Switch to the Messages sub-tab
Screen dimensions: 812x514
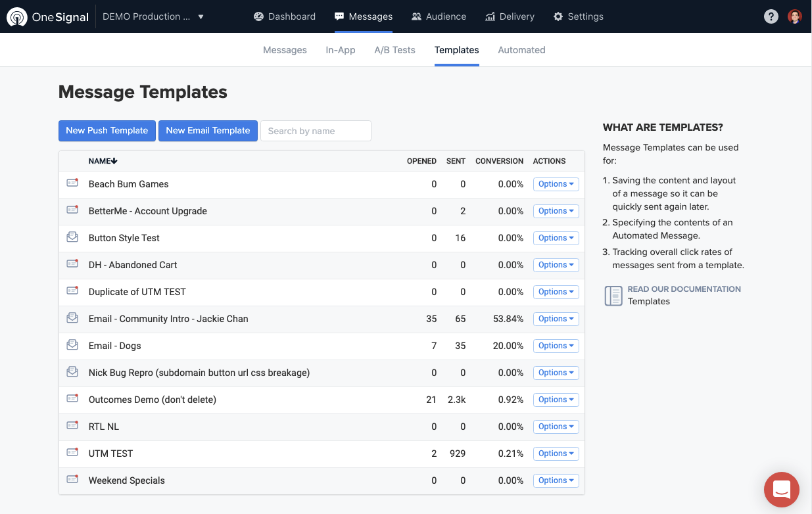click(285, 50)
